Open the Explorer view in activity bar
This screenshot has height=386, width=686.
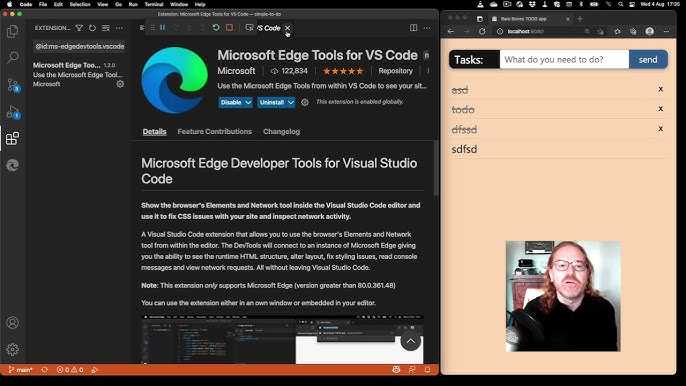pyautogui.click(x=13, y=31)
